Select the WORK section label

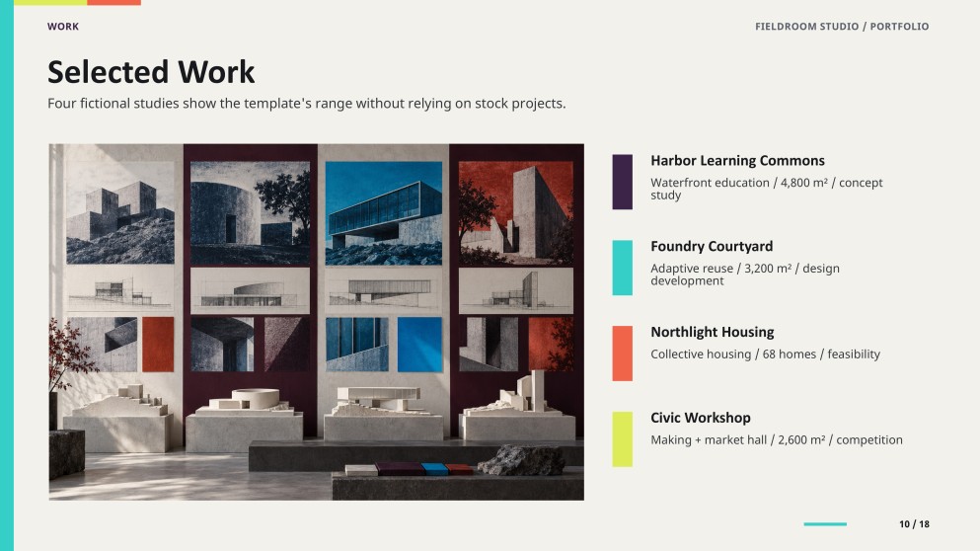click(63, 27)
